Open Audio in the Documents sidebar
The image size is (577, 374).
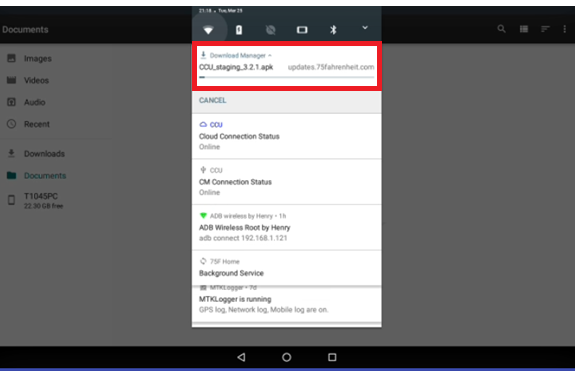pyautogui.click(x=55, y=102)
